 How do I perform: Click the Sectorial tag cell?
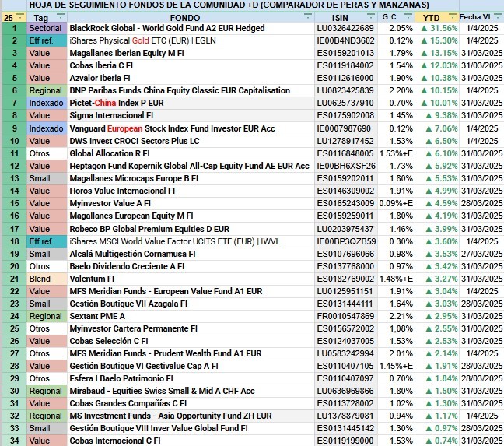[47, 28]
